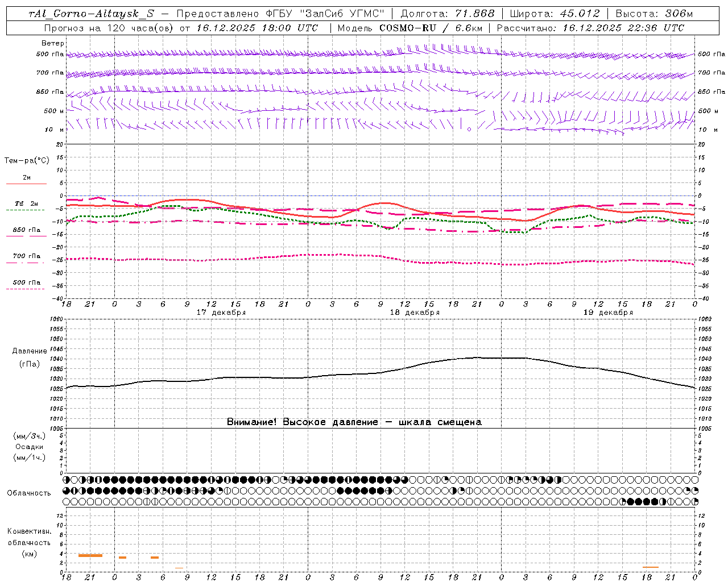Click the Модель COSMO-RU / 6.6км text
728x582 pixels.
(x=410, y=28)
